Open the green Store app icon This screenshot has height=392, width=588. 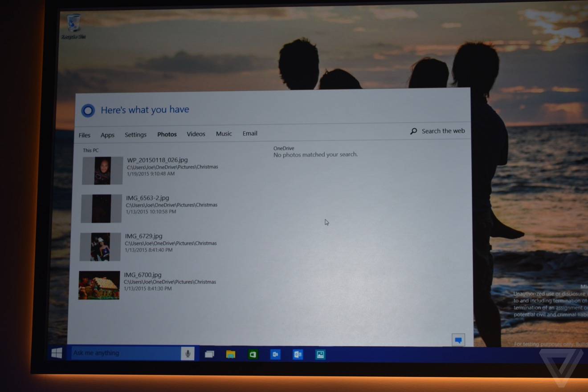click(253, 355)
